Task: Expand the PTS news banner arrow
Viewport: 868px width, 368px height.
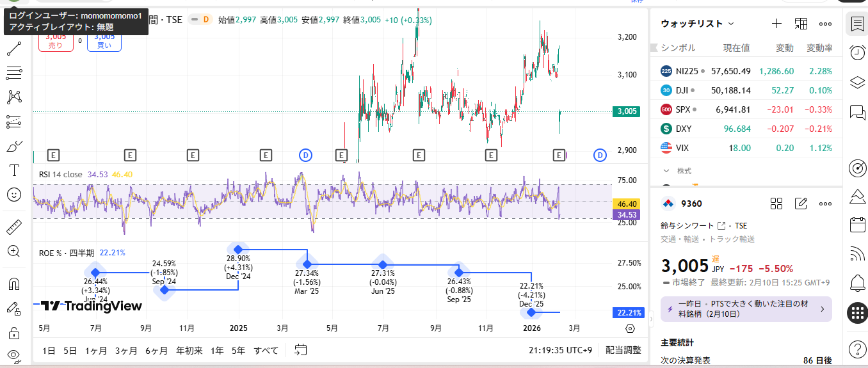Action: coord(823,309)
